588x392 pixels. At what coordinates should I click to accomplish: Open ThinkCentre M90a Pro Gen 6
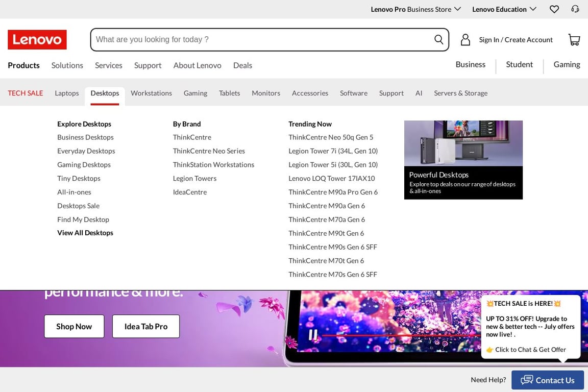333,192
